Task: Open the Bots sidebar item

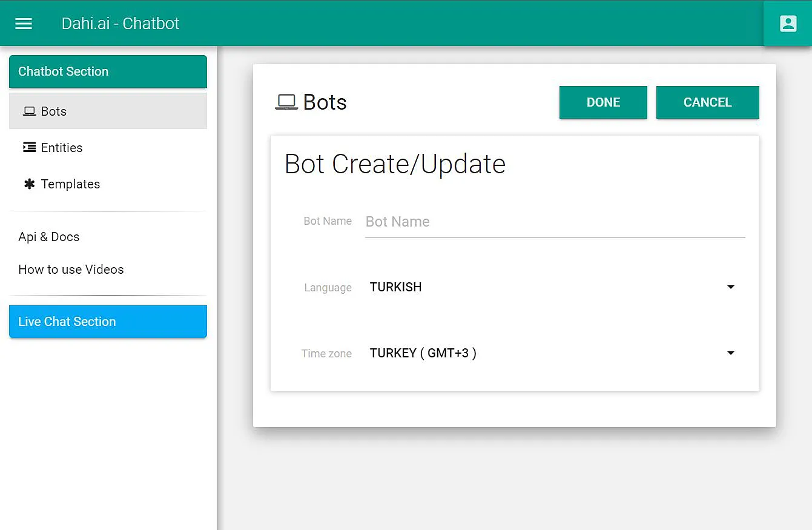Action: point(54,111)
